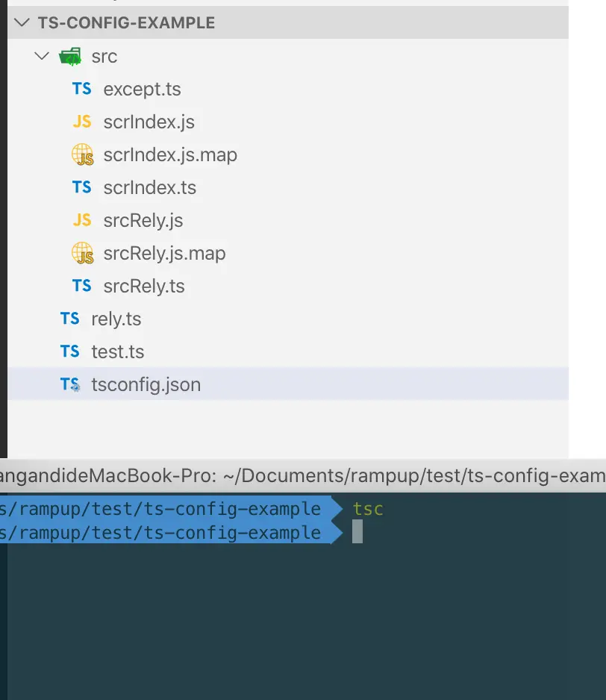Click the TS icon beside scrIndex.ts
The width and height of the screenshot is (606, 700).
pos(82,187)
